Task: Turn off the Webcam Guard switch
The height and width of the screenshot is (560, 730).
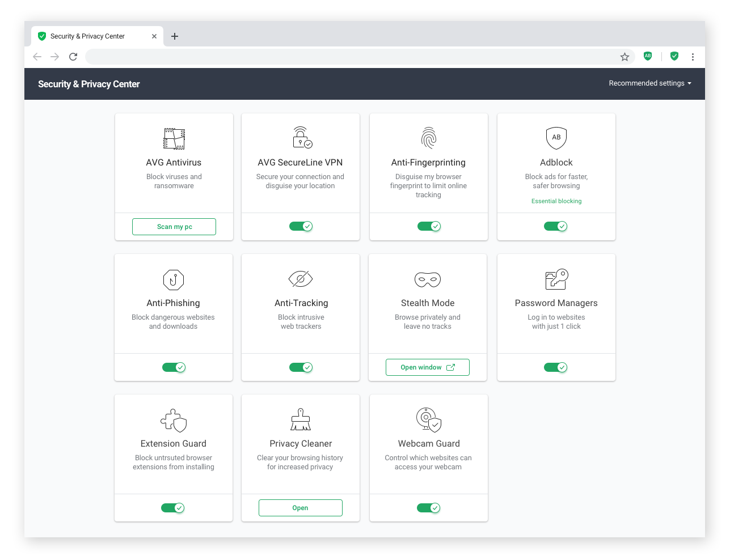Action: pos(428,507)
